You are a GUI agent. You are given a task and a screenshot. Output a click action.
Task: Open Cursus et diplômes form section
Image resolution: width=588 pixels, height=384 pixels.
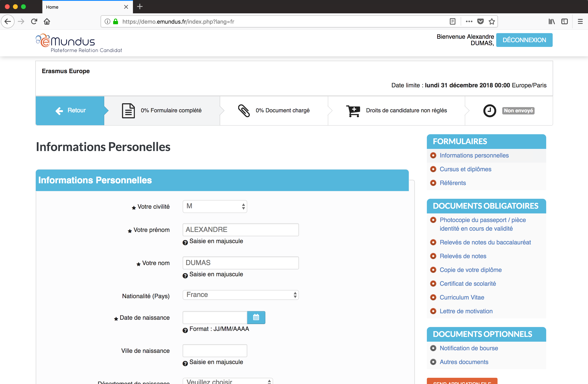coord(466,168)
